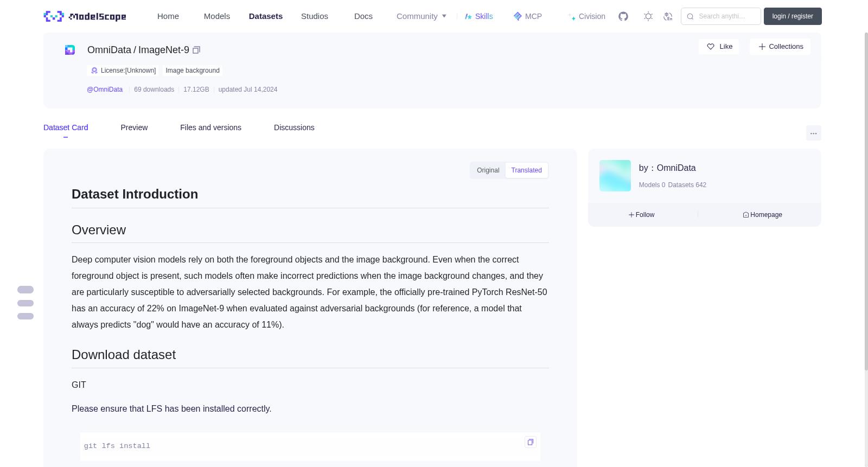Click the GIT label text
The width and height of the screenshot is (868, 467).
pyautogui.click(x=79, y=385)
